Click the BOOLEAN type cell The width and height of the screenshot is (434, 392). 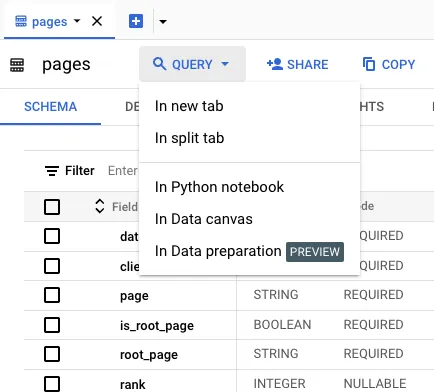[282, 325]
